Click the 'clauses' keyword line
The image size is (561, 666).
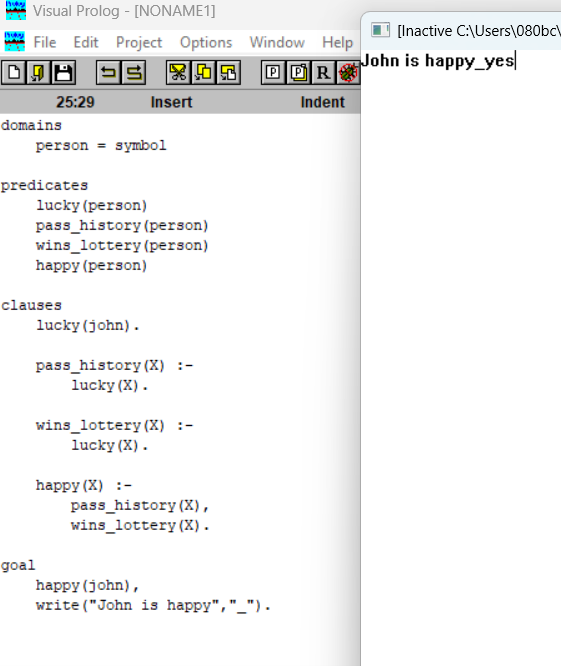pos(31,305)
